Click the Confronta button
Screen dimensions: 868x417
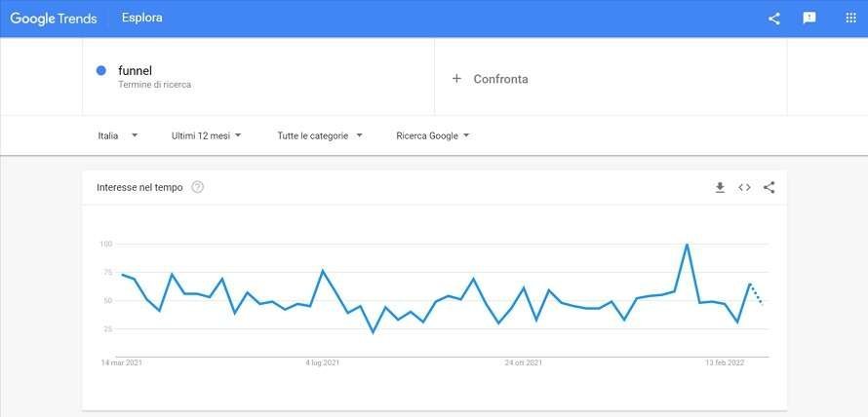(500, 79)
